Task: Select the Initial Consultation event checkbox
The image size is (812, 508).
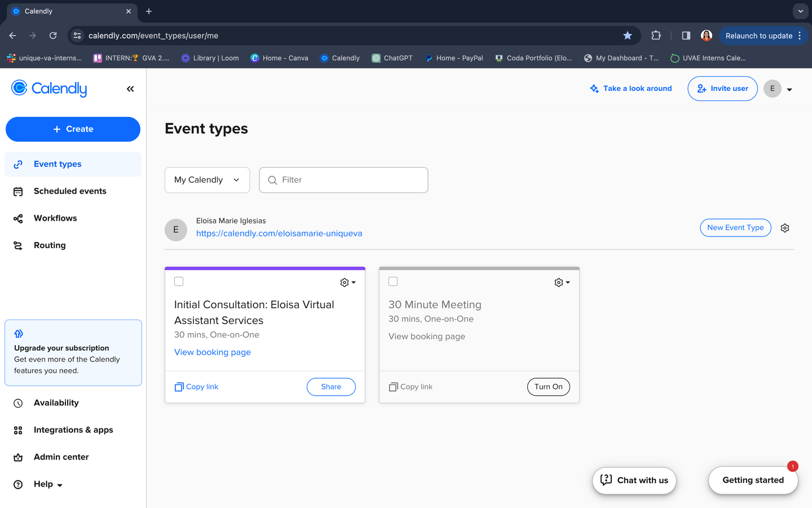Action: (179, 282)
